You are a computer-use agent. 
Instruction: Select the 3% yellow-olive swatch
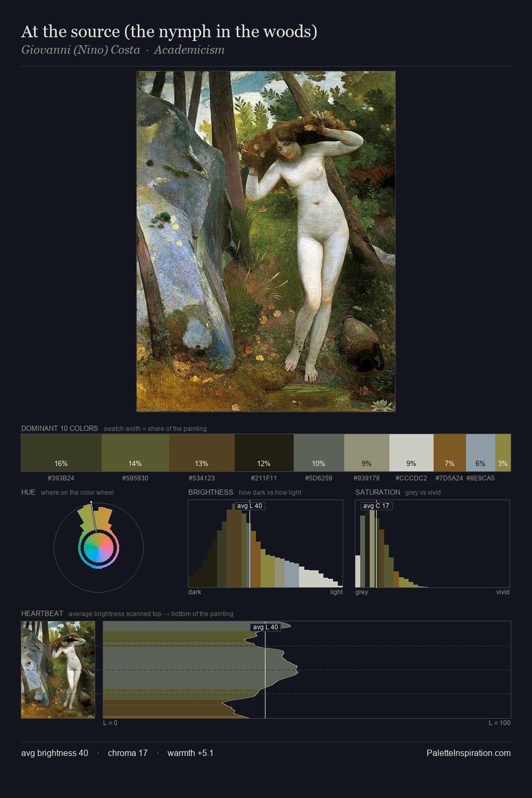click(x=503, y=453)
